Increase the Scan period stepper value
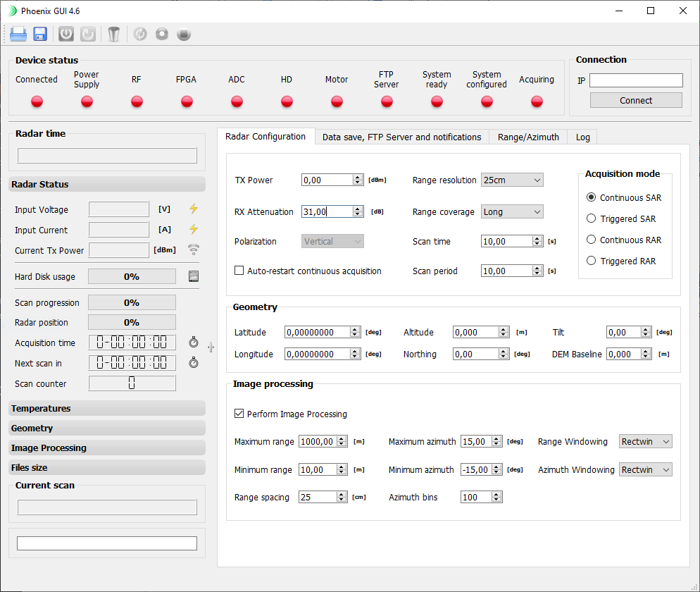Viewport: 700px width, 592px height. 538,268
